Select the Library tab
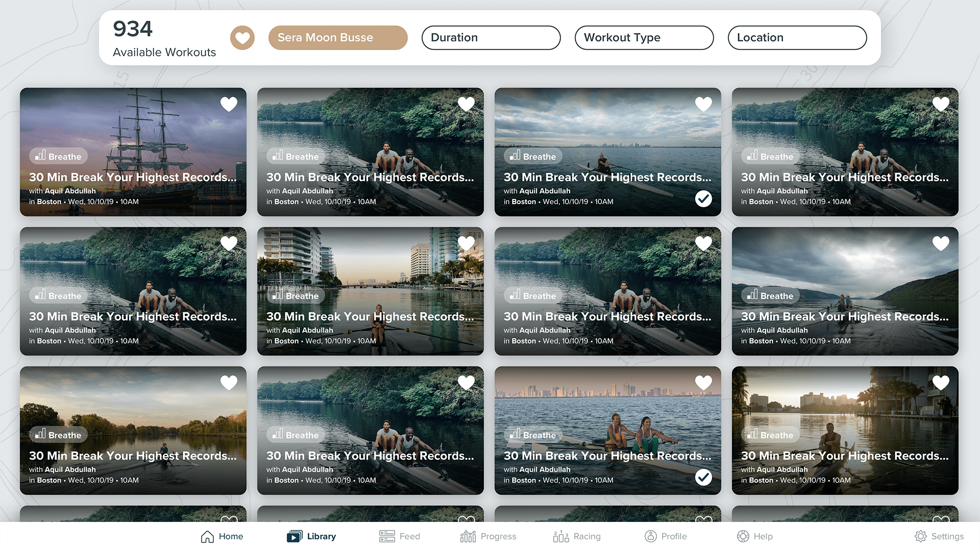 (x=311, y=536)
